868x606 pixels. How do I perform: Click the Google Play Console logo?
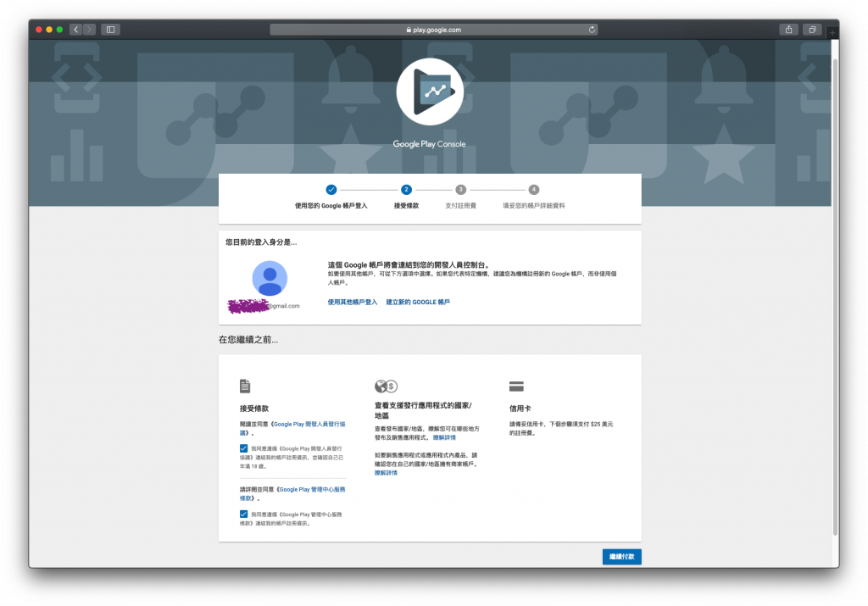(430, 92)
